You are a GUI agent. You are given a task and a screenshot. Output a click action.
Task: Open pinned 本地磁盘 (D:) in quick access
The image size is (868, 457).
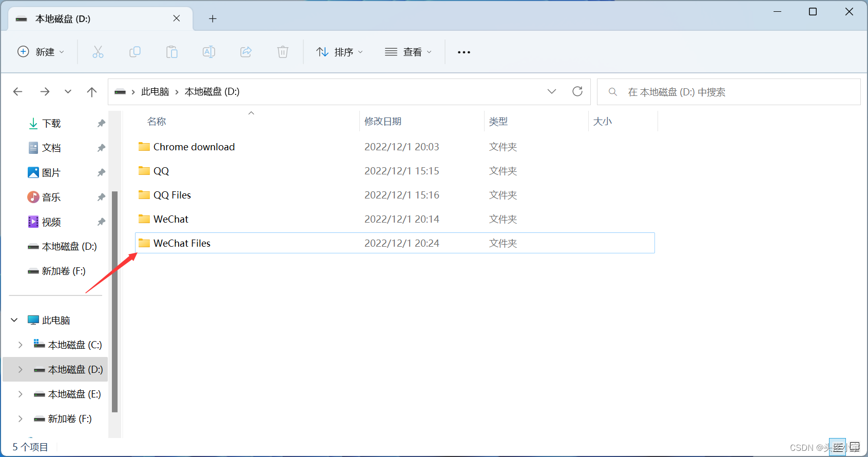coord(69,246)
